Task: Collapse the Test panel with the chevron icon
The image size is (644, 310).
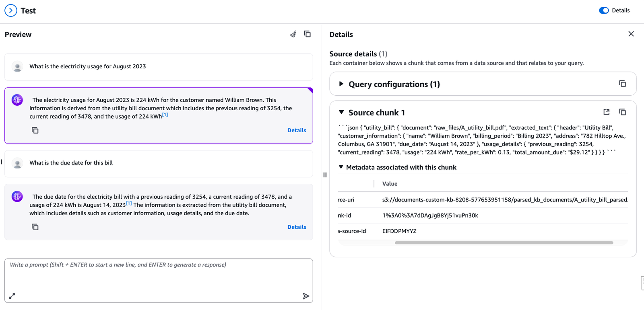Action: tap(11, 10)
